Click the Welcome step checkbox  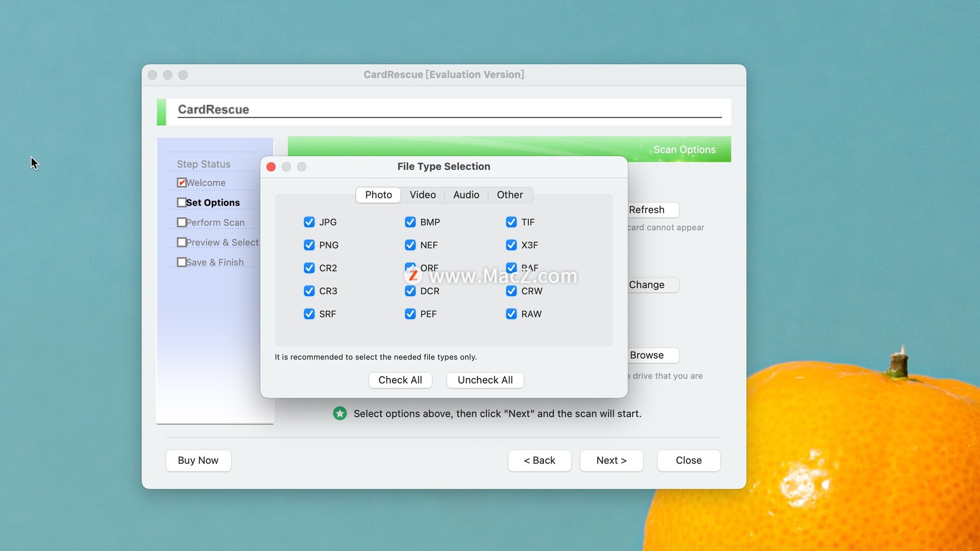[181, 183]
